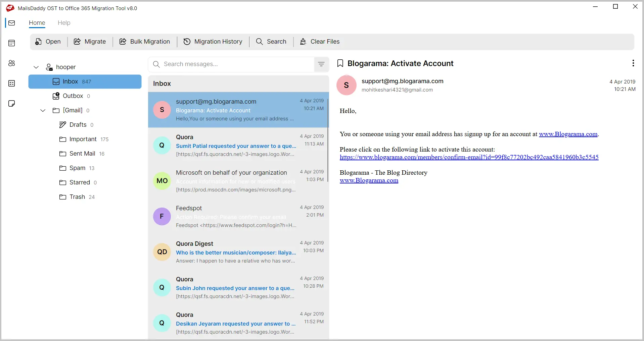Click the Clear Files toolbar button

pyautogui.click(x=320, y=42)
